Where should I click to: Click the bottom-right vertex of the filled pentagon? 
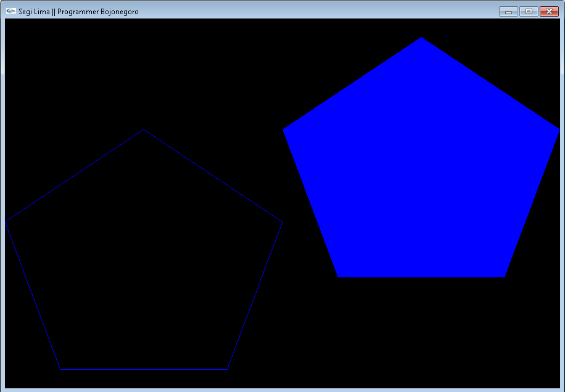505,276
